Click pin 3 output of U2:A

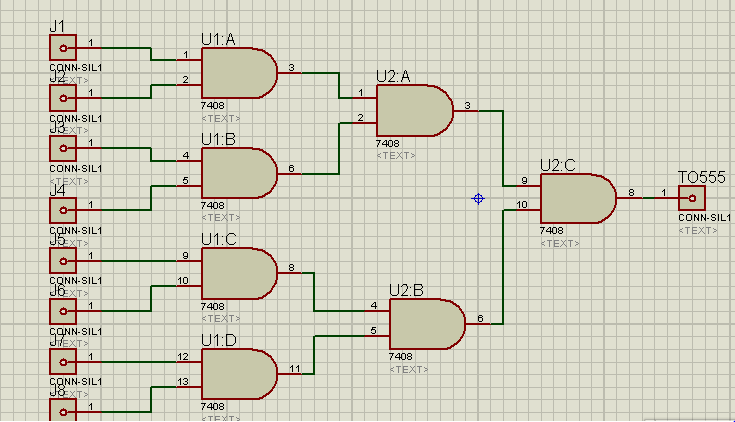click(466, 110)
